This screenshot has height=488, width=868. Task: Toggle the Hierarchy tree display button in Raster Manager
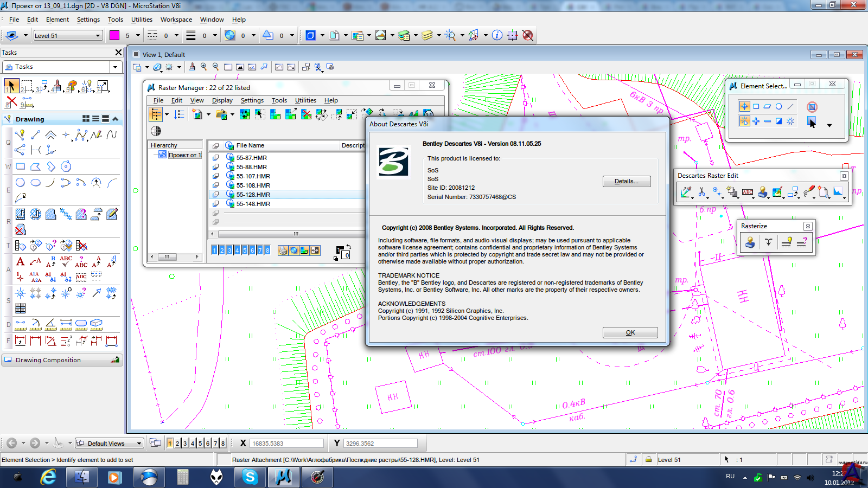[156, 114]
